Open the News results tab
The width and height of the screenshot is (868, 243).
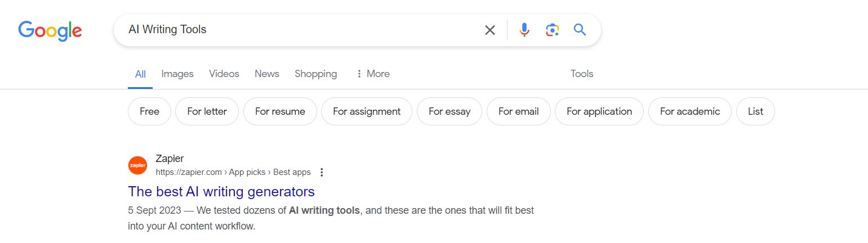click(267, 74)
